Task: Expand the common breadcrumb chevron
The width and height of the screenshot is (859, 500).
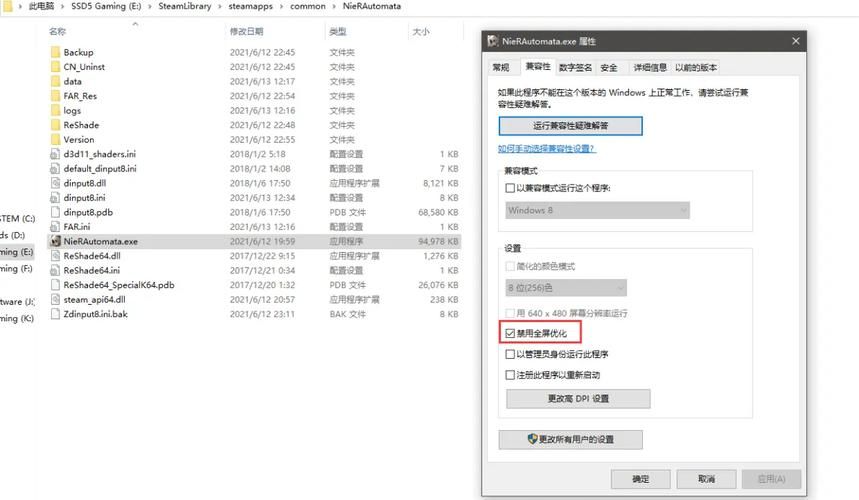Action: tap(334, 7)
